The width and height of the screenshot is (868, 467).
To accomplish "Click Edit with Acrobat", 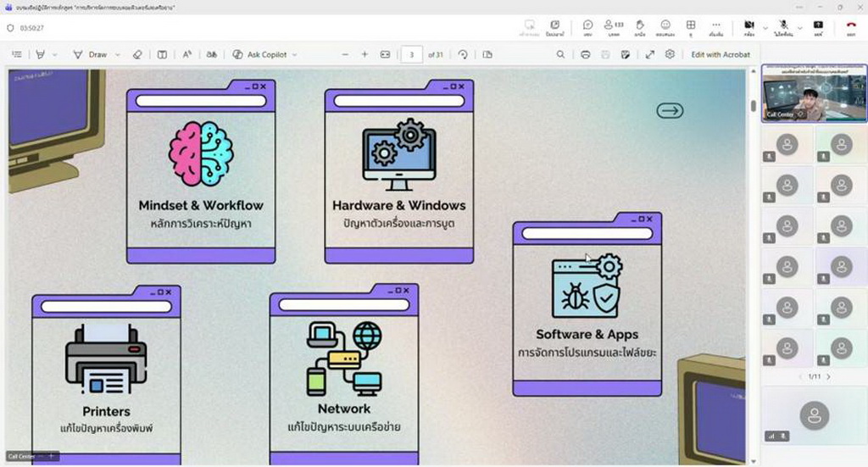I will pyautogui.click(x=720, y=54).
